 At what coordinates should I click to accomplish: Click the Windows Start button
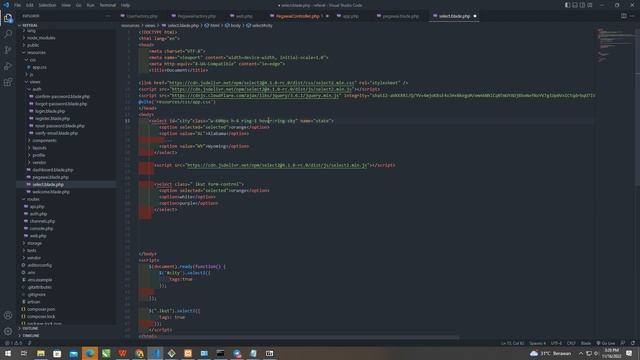8,353
